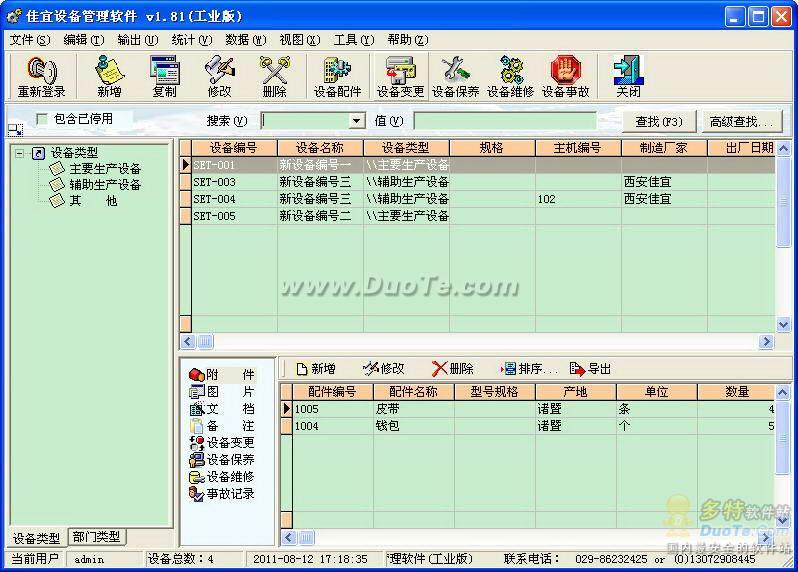Click the 值 search value input field
798x572 pixels.
coord(505,121)
